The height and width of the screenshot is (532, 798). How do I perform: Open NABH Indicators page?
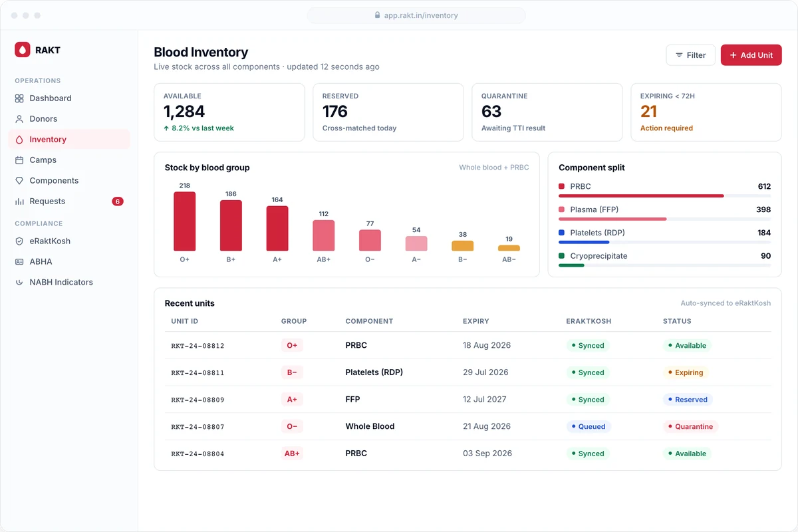click(x=69, y=283)
